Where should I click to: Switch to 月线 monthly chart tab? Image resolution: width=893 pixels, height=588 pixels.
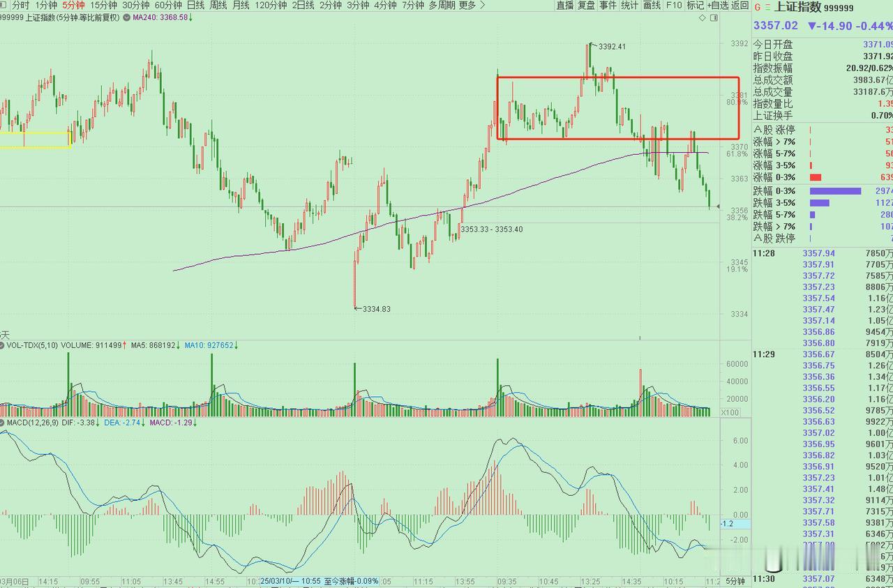(241, 6)
